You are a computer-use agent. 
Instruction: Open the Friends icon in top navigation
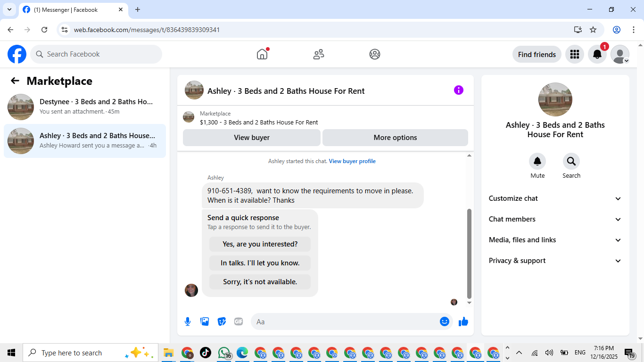coord(319,54)
